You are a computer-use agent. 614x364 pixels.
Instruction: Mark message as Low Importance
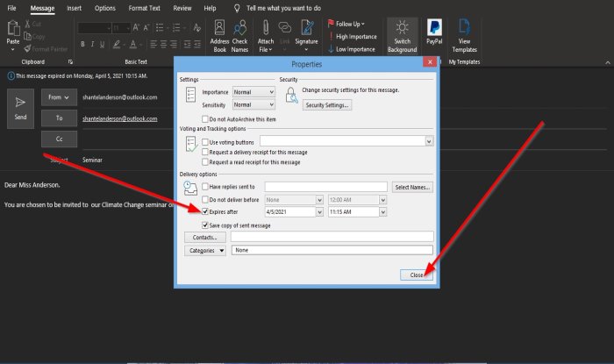pyautogui.click(x=351, y=49)
